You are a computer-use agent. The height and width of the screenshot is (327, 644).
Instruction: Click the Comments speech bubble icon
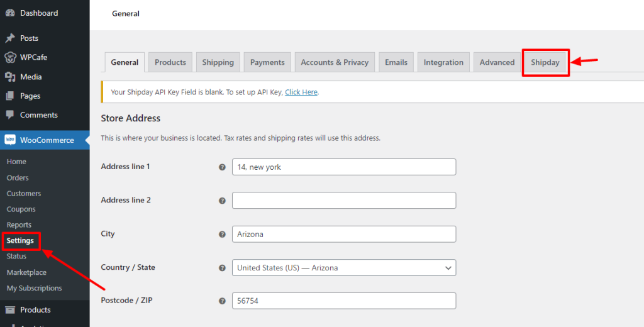[x=10, y=115]
